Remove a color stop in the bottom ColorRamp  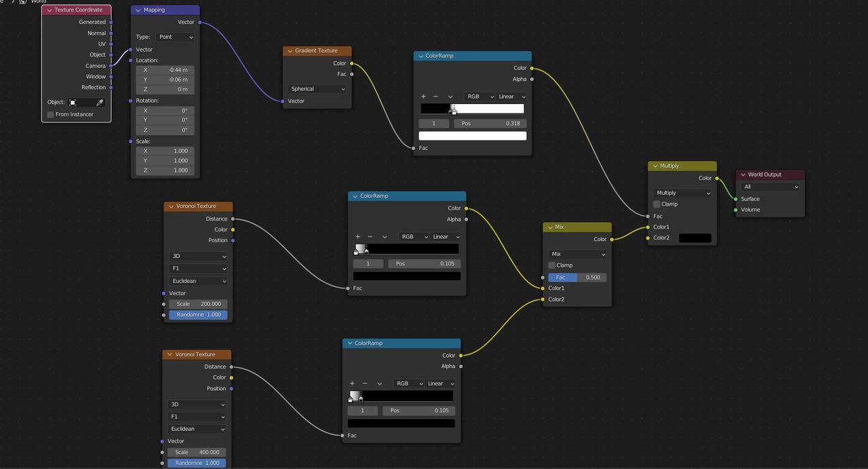pyautogui.click(x=364, y=383)
